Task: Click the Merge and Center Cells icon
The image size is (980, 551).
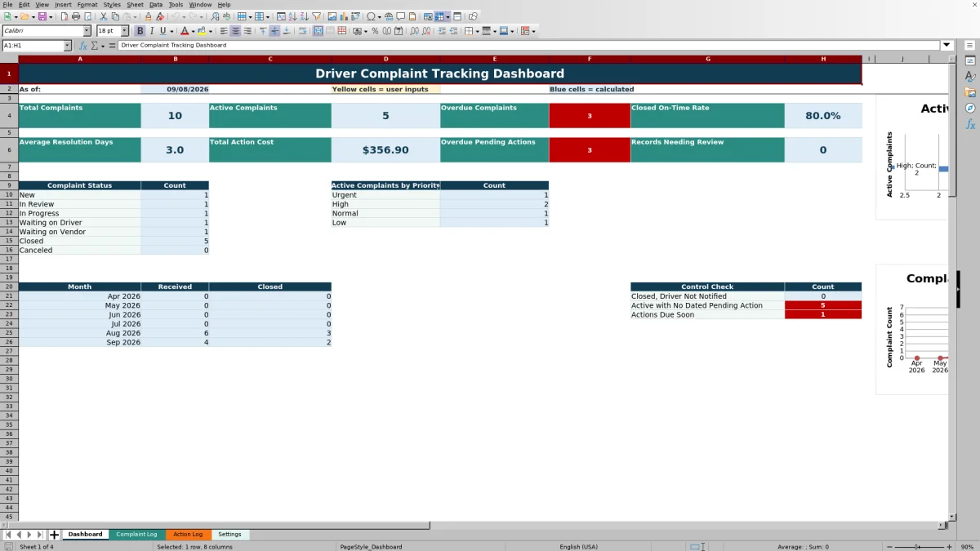Action: [318, 31]
